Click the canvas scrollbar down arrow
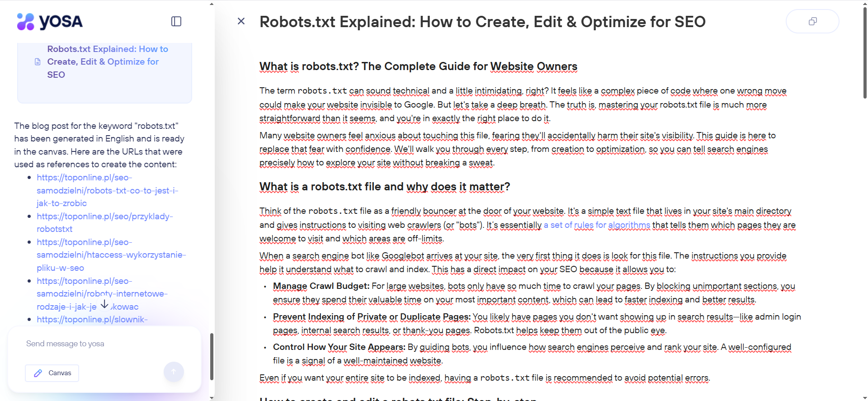This screenshot has width=868, height=401. [x=865, y=398]
